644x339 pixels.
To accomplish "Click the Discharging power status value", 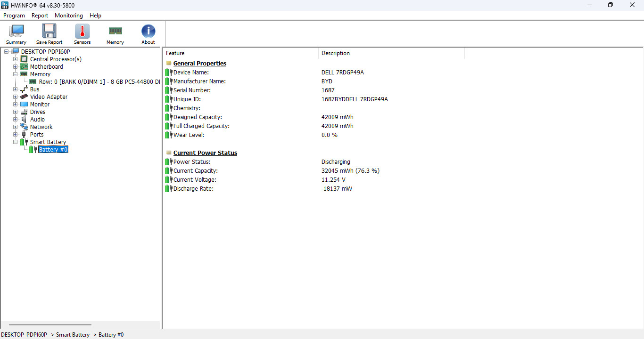I will pyautogui.click(x=336, y=162).
